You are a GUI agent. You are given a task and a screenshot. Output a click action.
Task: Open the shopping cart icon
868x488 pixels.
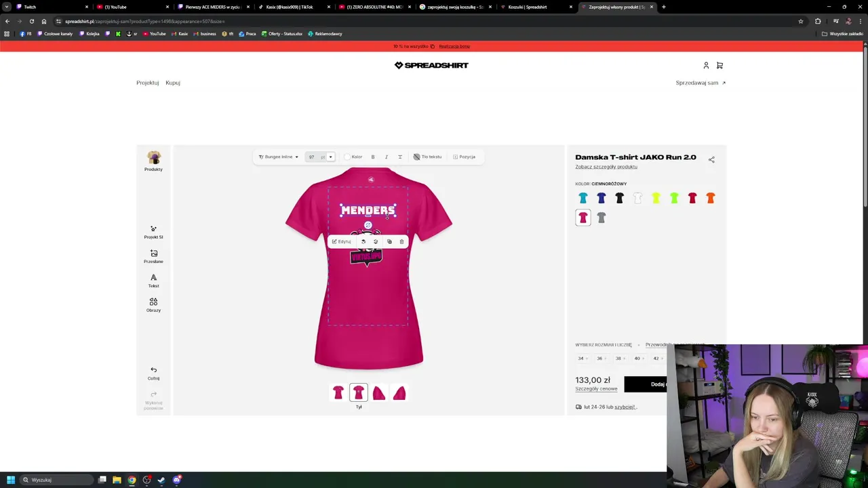719,65
